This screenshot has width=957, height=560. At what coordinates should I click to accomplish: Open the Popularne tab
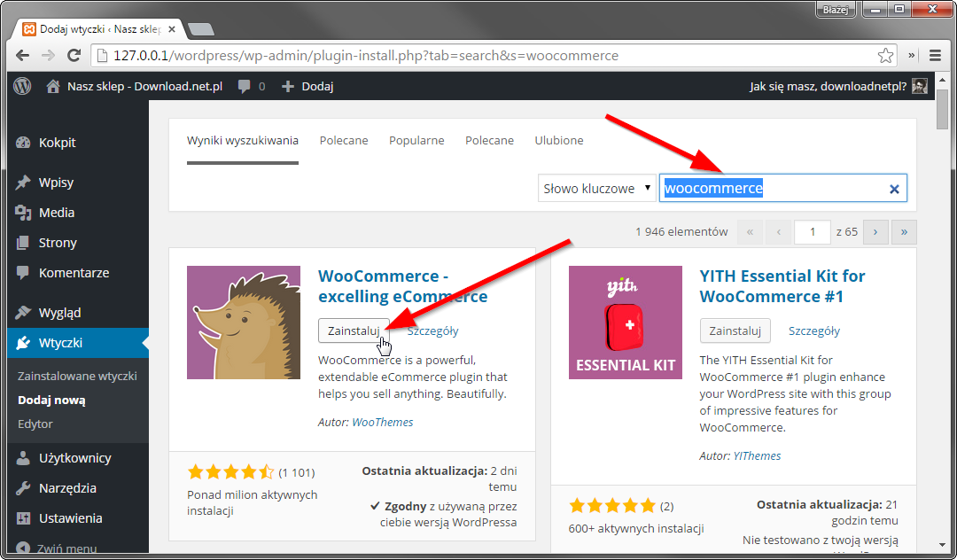[416, 140]
